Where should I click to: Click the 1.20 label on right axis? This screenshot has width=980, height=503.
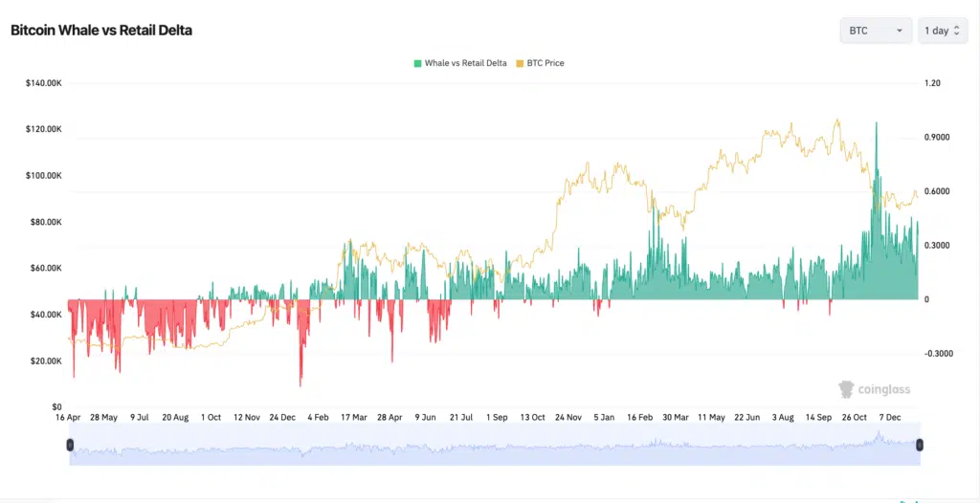click(x=932, y=83)
